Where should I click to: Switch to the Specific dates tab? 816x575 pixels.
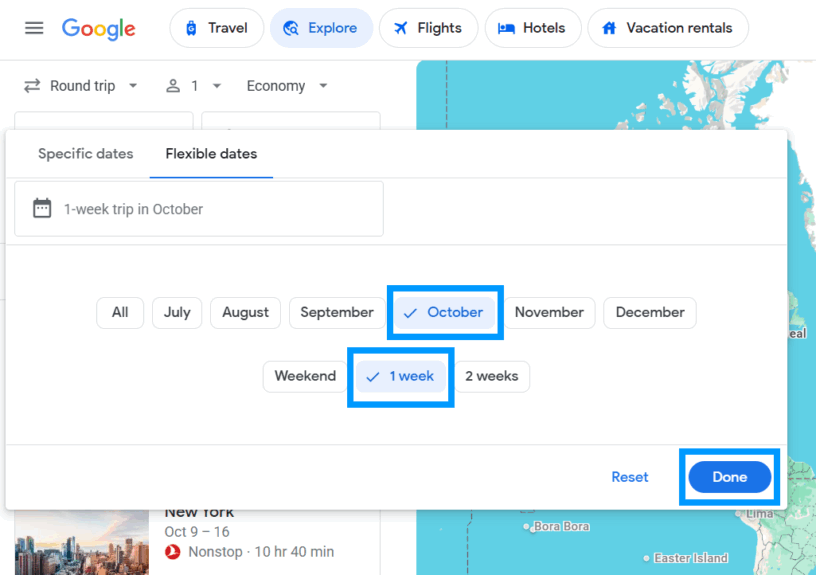[x=85, y=154]
